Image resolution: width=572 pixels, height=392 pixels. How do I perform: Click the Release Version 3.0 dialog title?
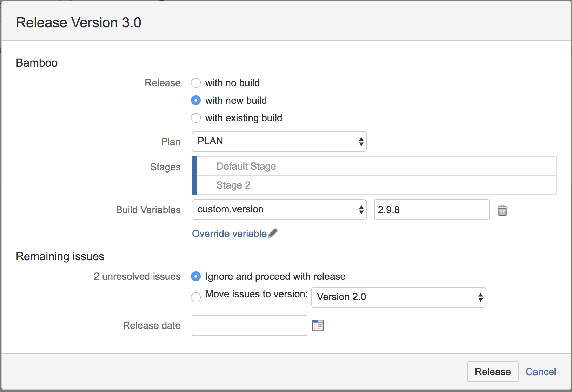79,22
